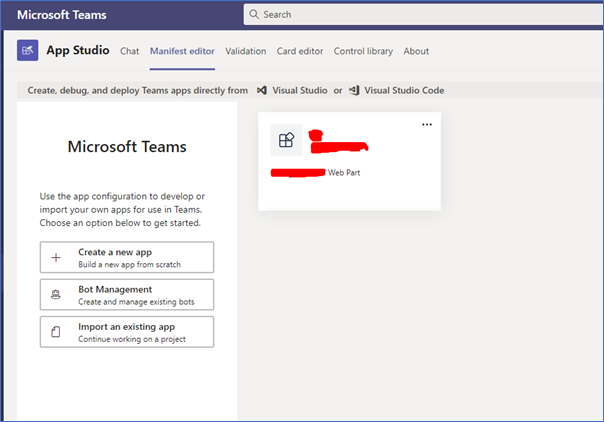The width and height of the screenshot is (604, 422).
Task: Open the Web Part app card
Action: [x=349, y=161]
